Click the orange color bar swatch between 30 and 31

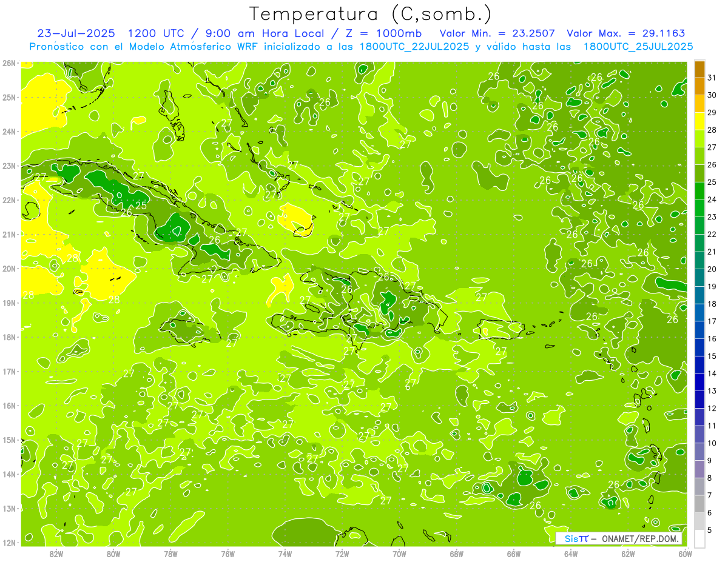pyautogui.click(x=699, y=86)
